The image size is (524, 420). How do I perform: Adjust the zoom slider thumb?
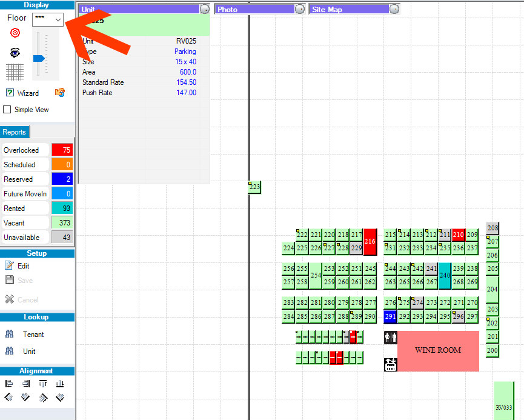pos(39,59)
